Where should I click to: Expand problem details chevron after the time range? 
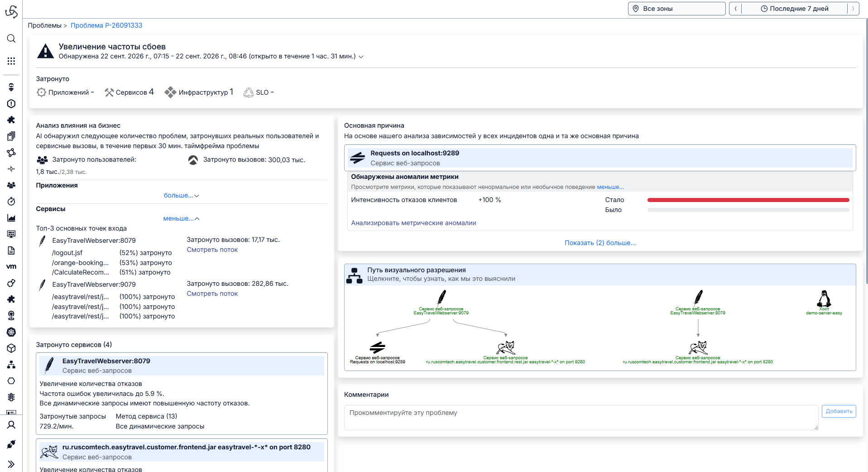point(361,57)
